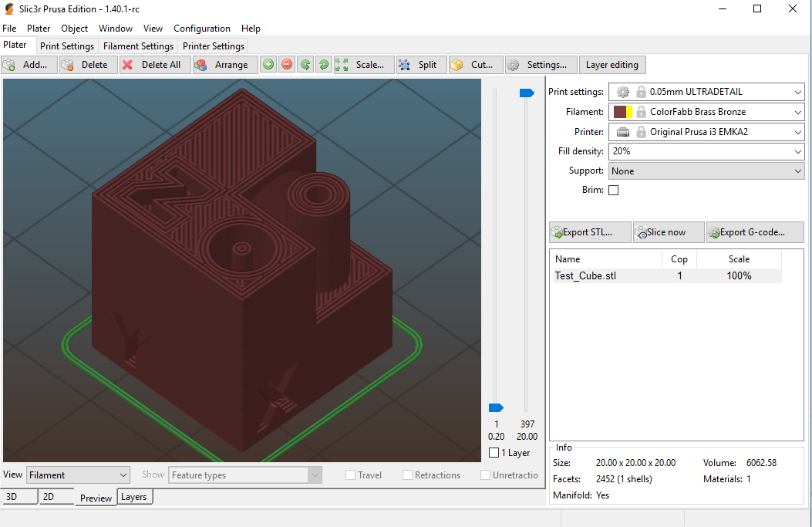Click the Delete toolbar button

click(89, 65)
